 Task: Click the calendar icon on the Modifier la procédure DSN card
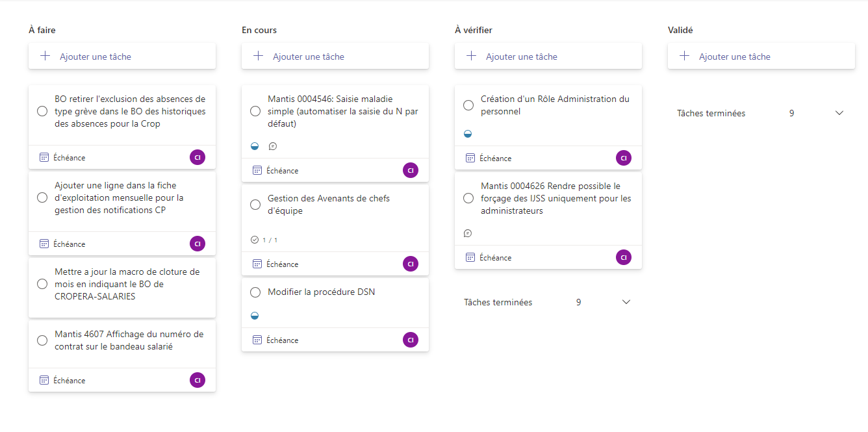pyautogui.click(x=257, y=340)
